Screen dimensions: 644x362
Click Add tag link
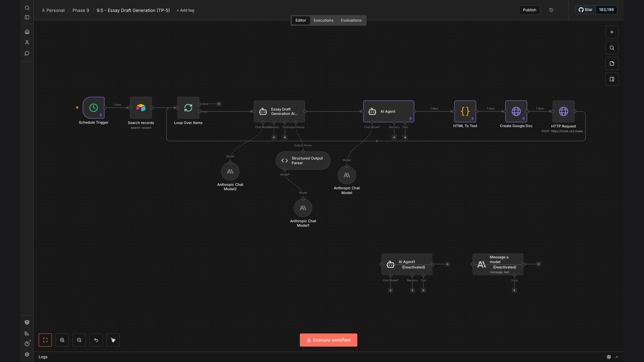coord(185,10)
